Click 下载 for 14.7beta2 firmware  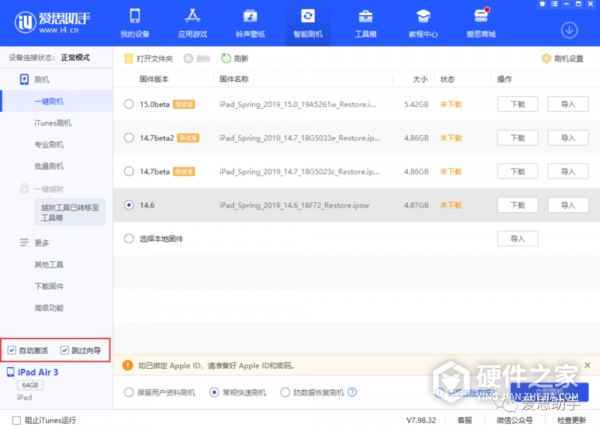pos(517,138)
